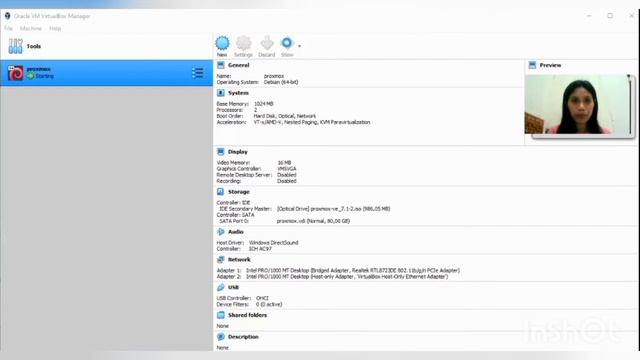Select the proxmox virtual machine entry

tap(106, 73)
